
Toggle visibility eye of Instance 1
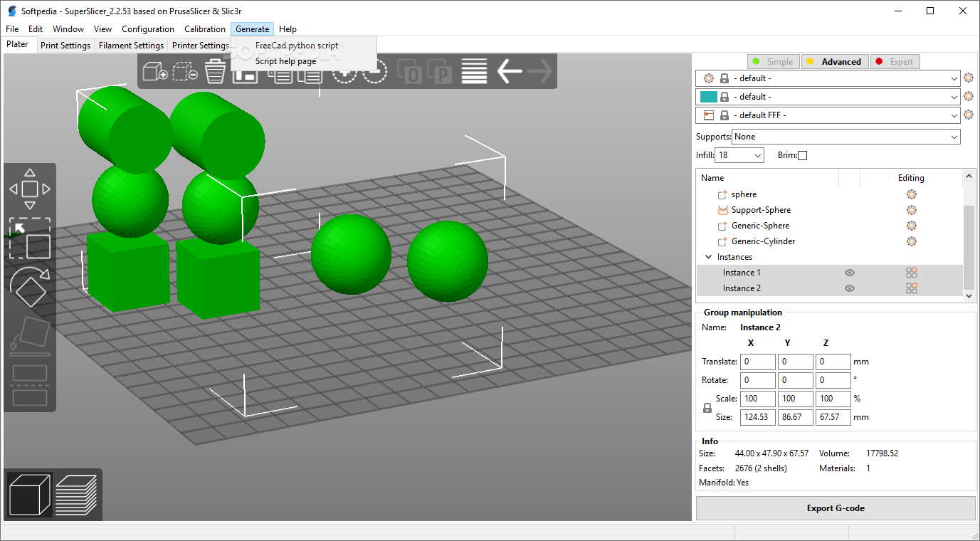point(850,273)
